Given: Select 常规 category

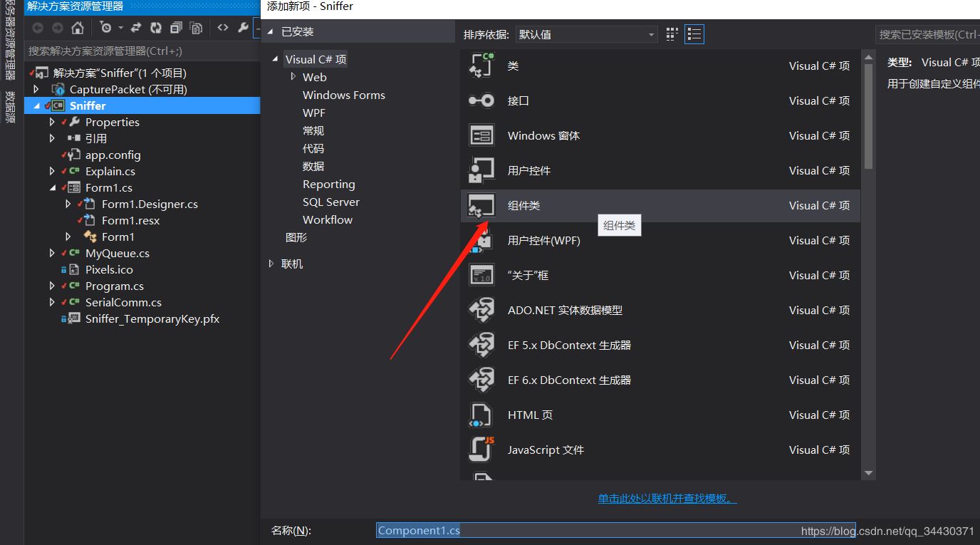Looking at the screenshot, I should [313, 130].
